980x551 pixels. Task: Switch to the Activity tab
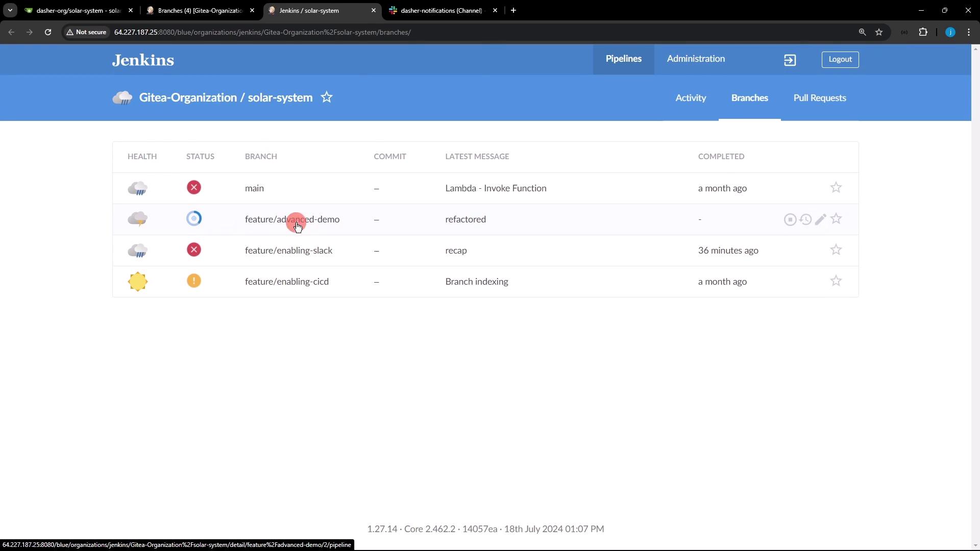tap(691, 98)
